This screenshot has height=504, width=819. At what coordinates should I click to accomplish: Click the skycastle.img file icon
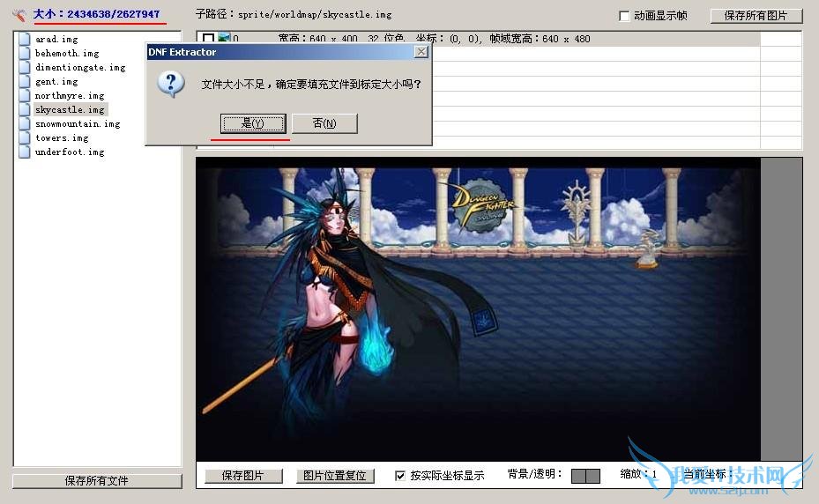[x=25, y=109]
